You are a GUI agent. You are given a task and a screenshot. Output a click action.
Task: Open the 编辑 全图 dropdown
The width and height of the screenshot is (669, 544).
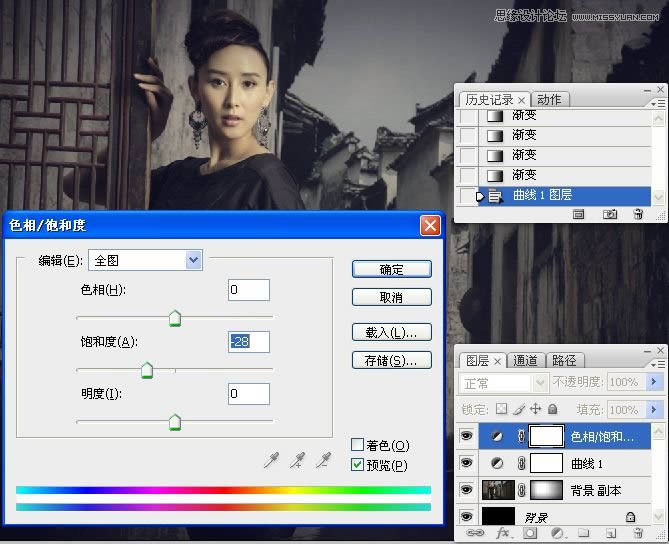194,260
